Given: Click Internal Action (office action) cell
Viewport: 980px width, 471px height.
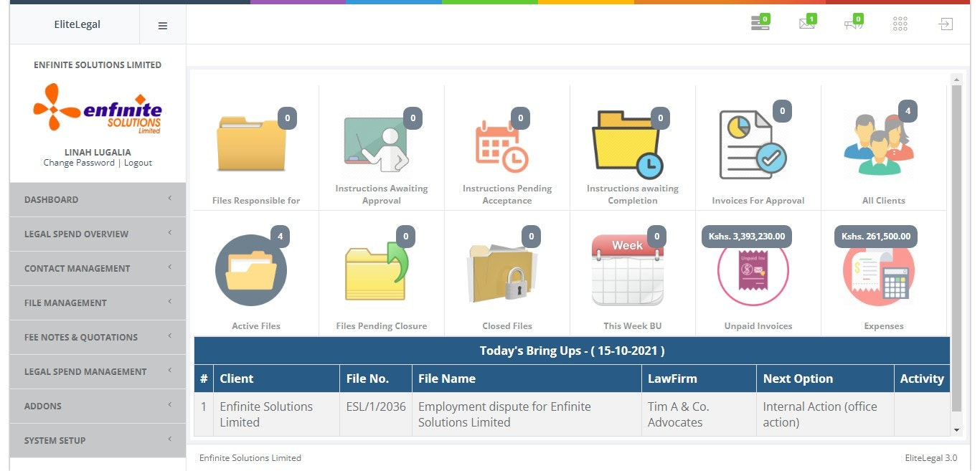Looking at the screenshot, I should click(x=825, y=414).
